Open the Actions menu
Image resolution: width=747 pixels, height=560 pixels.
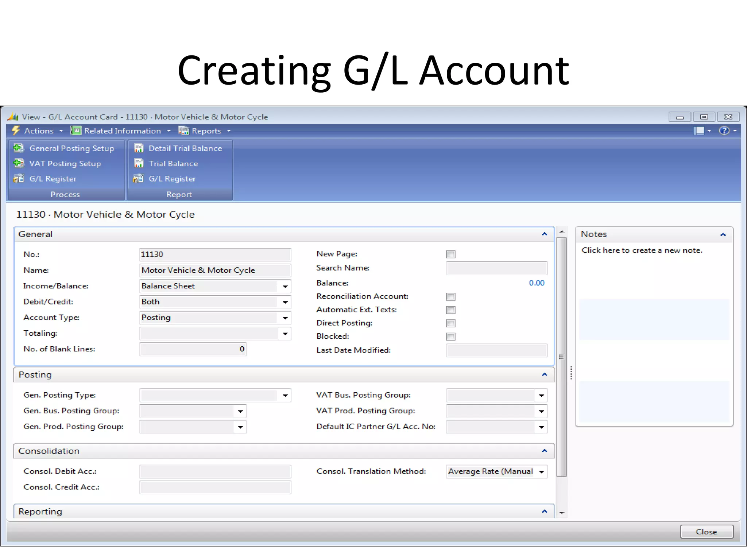[38, 131]
